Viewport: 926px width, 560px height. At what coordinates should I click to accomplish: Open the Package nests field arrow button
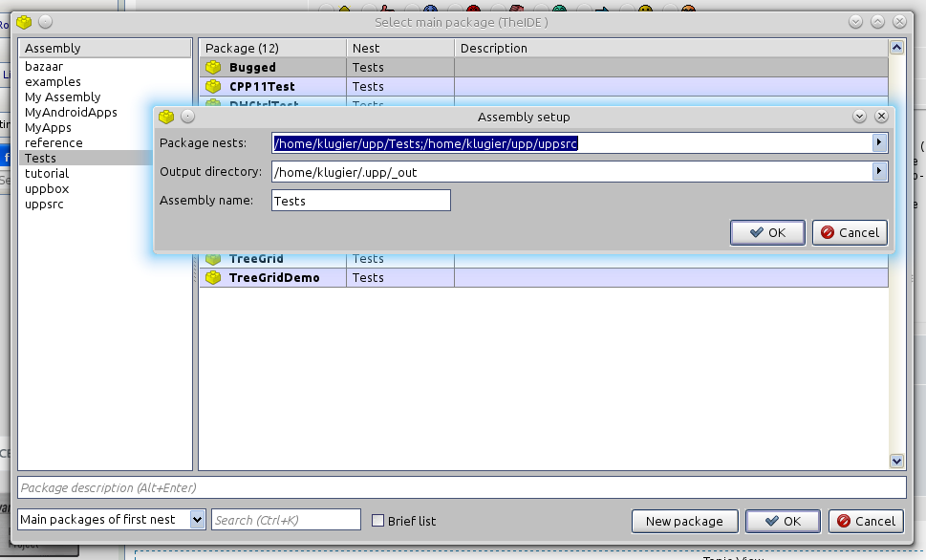click(879, 143)
